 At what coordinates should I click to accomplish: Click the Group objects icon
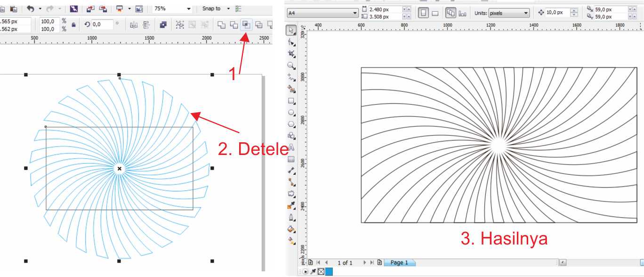coord(180,24)
